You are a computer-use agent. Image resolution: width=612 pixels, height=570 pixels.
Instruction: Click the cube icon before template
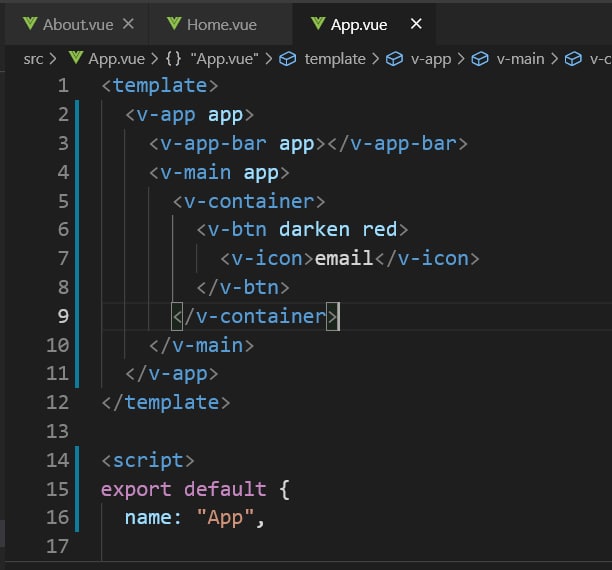(288, 59)
